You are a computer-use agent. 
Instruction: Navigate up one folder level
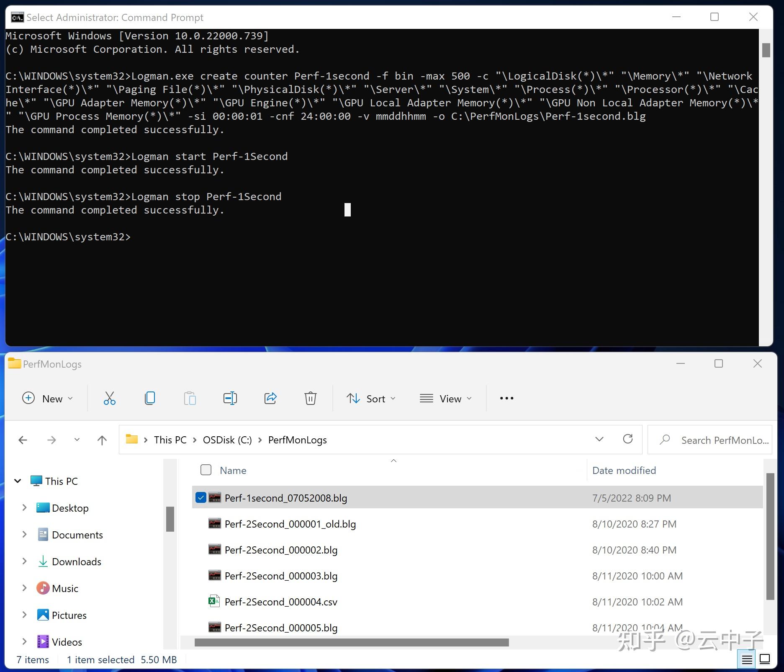click(101, 440)
